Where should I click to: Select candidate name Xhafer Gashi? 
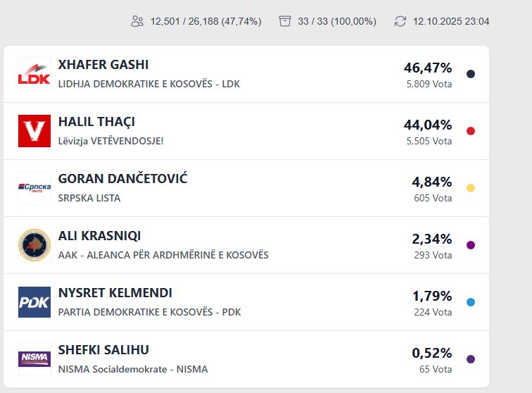tap(103, 65)
